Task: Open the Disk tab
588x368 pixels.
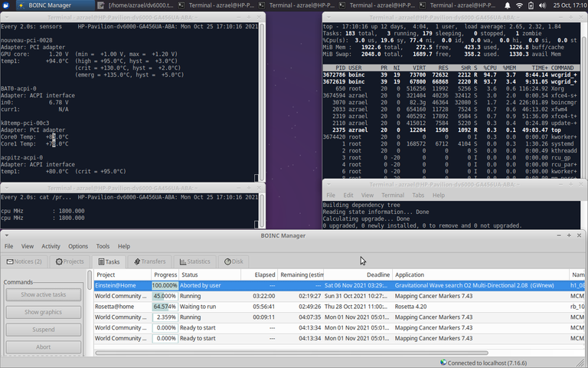Action: point(234,261)
